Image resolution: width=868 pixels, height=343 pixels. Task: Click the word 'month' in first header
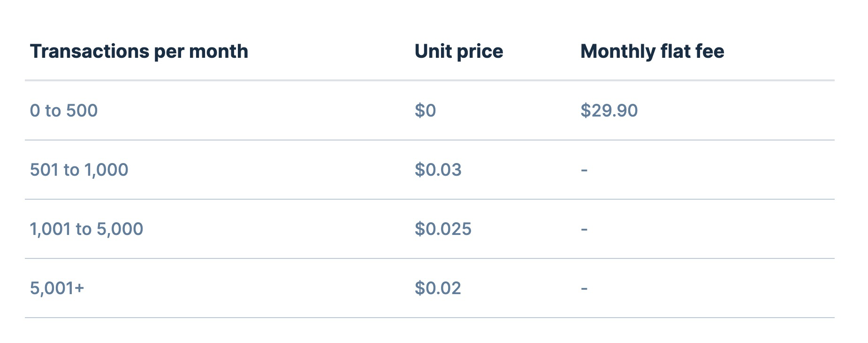click(x=218, y=52)
